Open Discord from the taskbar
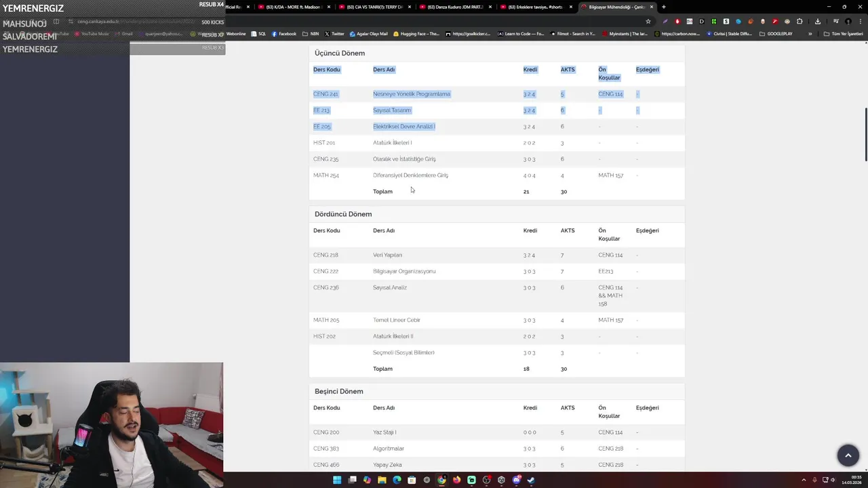Screen dimensions: 868x488 pos(517,480)
